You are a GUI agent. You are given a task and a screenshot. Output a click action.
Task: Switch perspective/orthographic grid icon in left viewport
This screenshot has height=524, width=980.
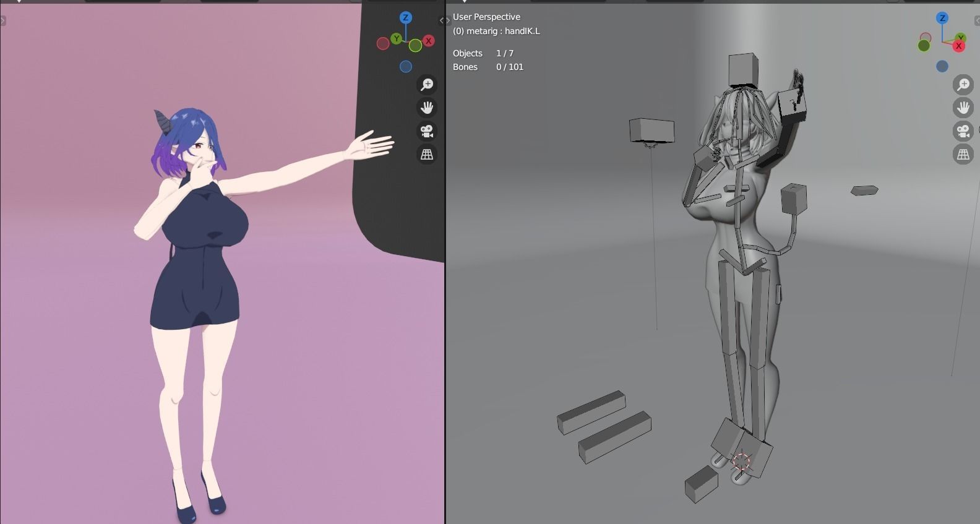point(427,154)
